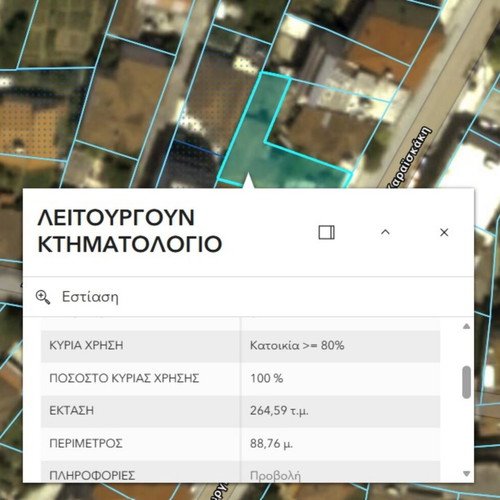Click the magnifier icon next to Εστίαση

[43, 297]
